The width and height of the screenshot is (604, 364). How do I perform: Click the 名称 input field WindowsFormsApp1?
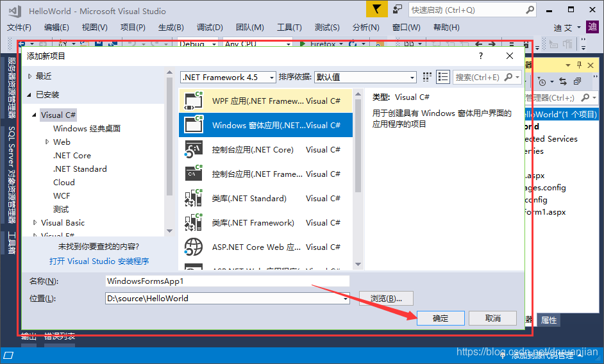227,281
